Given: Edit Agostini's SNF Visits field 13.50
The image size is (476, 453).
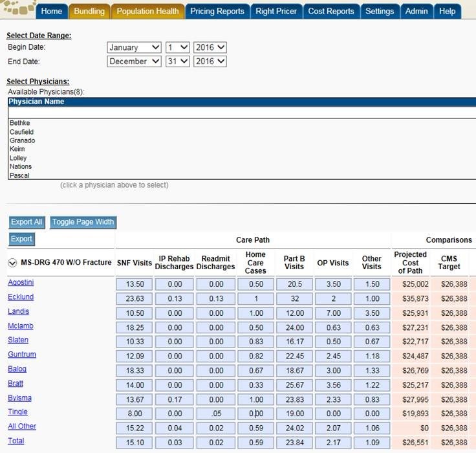Looking at the screenshot, I should pos(134,284).
